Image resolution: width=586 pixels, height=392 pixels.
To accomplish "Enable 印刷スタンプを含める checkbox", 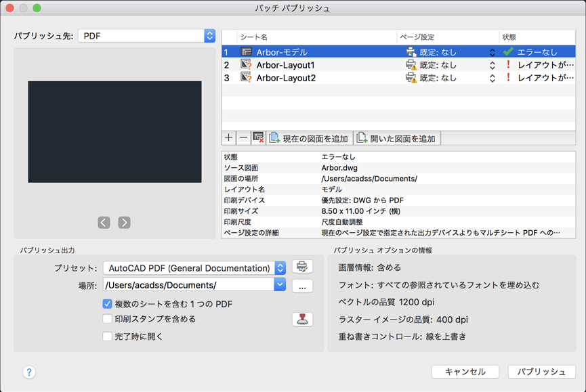I will point(107,319).
